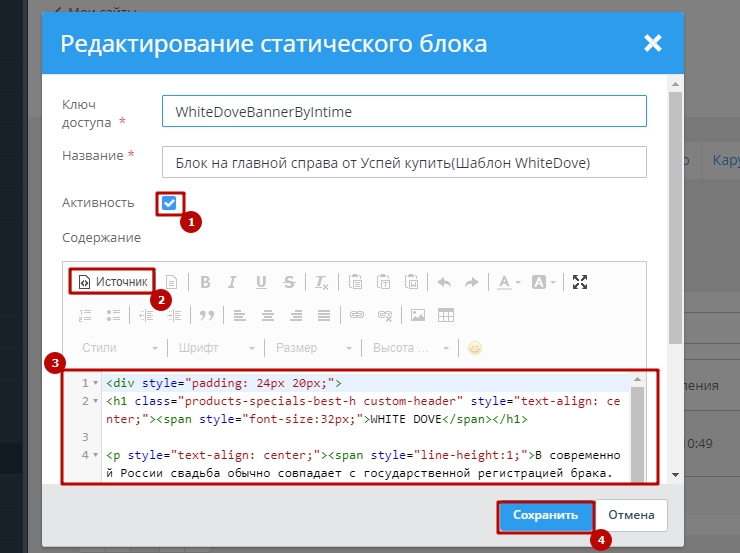Toggle Italic formatting icon

(x=232, y=282)
